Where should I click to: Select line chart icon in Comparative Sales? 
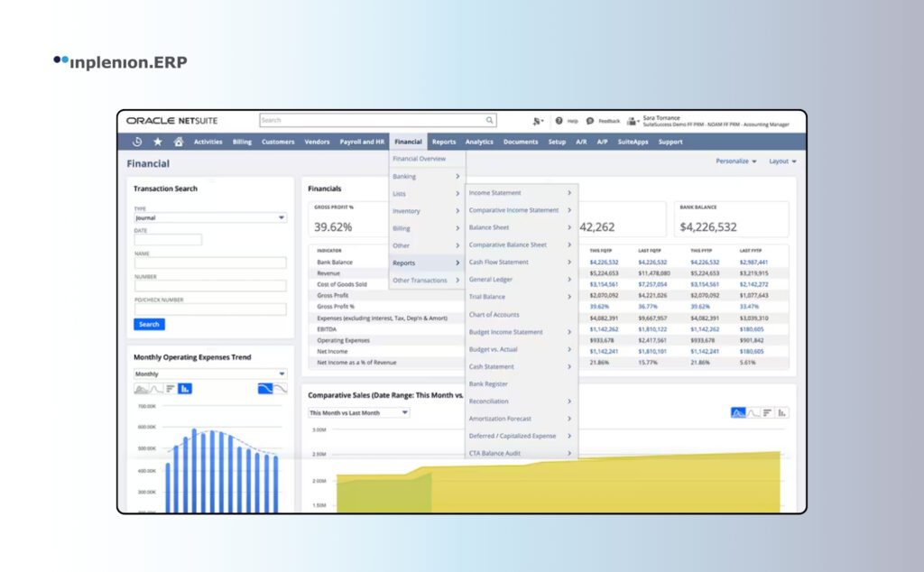coord(753,413)
